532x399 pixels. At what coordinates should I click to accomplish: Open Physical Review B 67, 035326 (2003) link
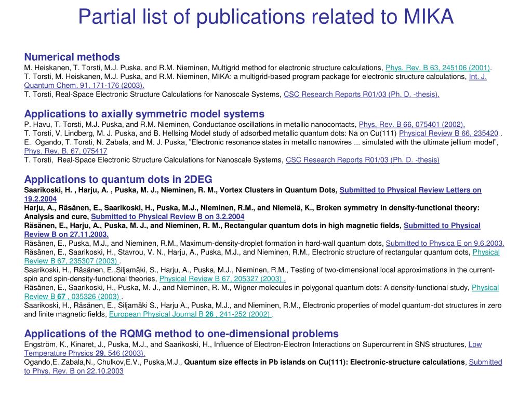coord(73,296)
